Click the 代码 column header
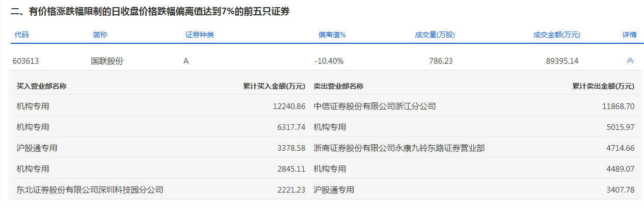Screen dimensions: 644x217 click(21, 35)
